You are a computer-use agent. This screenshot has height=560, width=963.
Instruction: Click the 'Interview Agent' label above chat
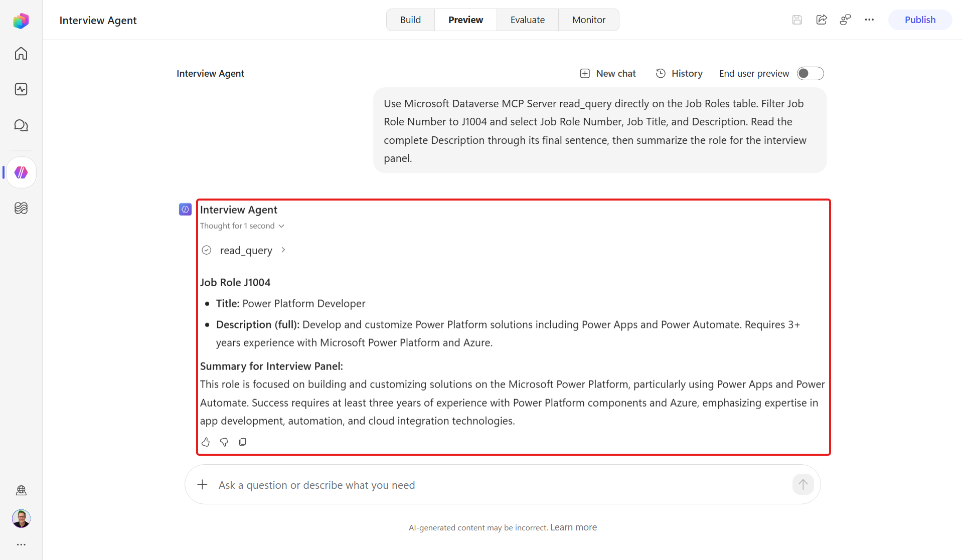[x=210, y=74]
